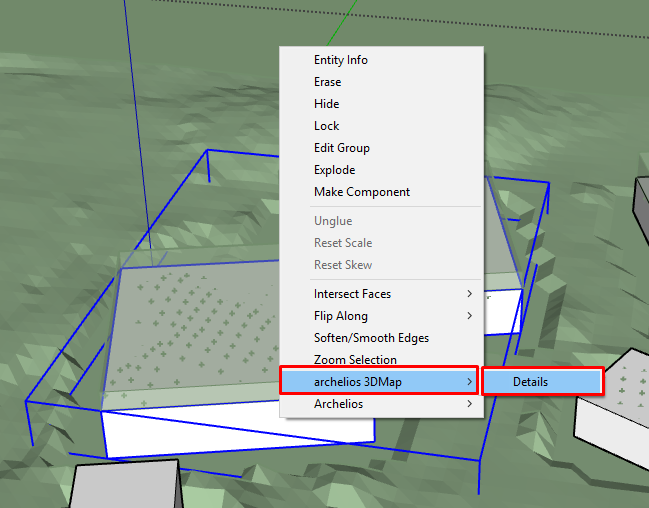Expand arrow beside archelios 3DMap
Viewport: 649px width, 508px height.
[469, 381]
